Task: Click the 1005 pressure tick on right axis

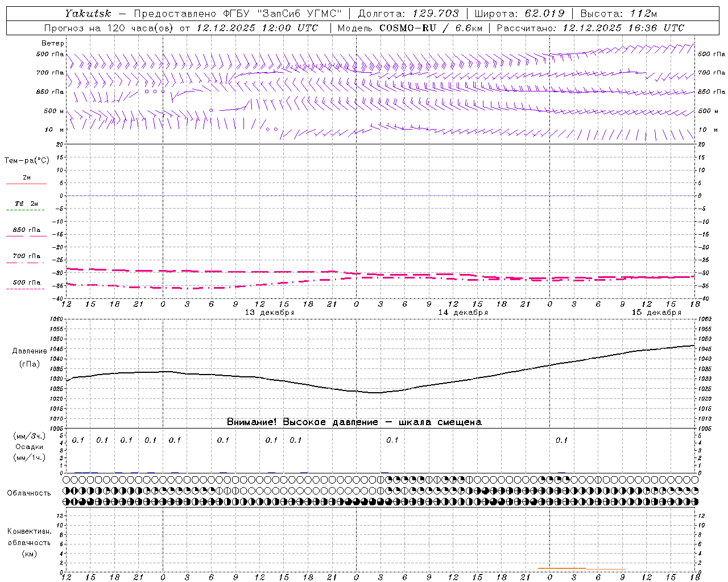Action: tap(705, 428)
